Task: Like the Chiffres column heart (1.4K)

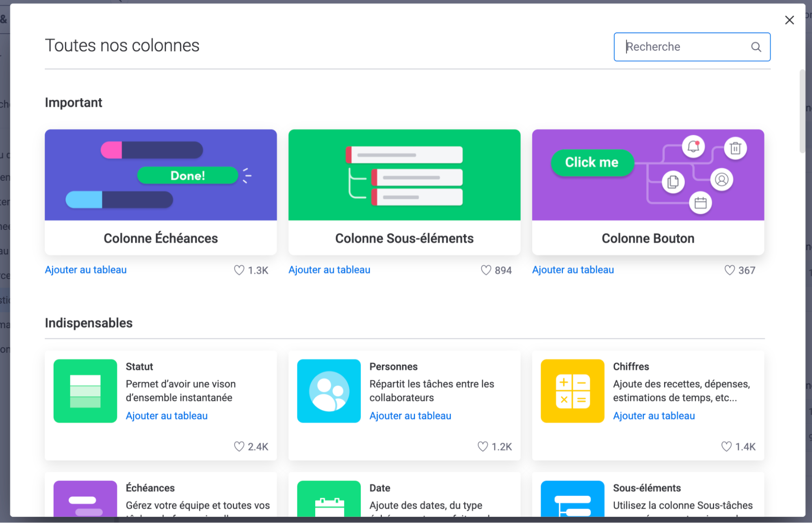Action: (726, 447)
